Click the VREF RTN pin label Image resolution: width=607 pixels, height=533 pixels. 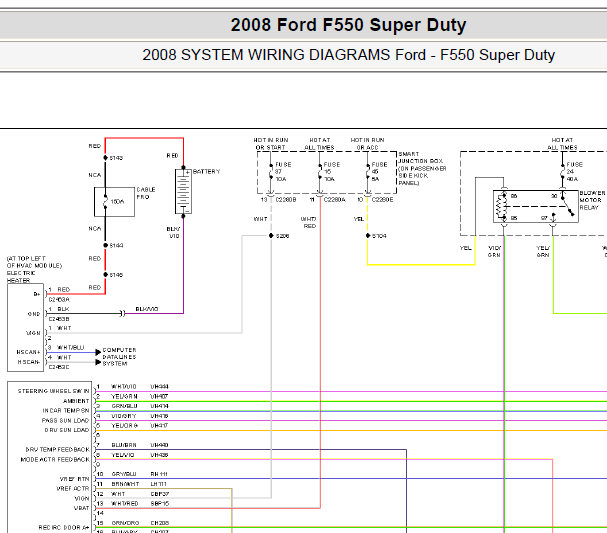75,479
